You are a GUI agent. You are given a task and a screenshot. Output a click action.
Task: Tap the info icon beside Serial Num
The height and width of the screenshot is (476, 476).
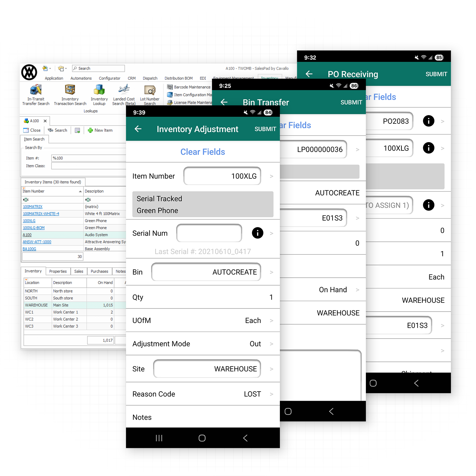tap(257, 233)
